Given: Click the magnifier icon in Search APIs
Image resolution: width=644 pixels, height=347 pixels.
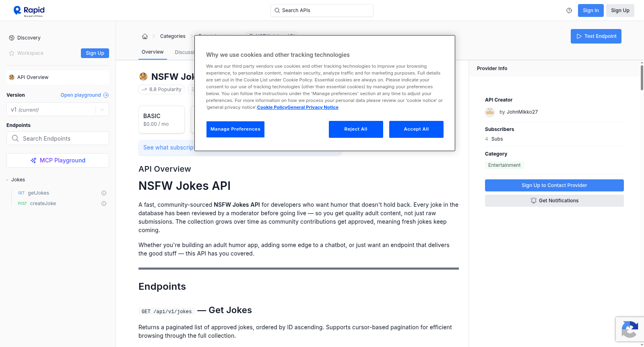Looking at the screenshot, I should (277, 10).
